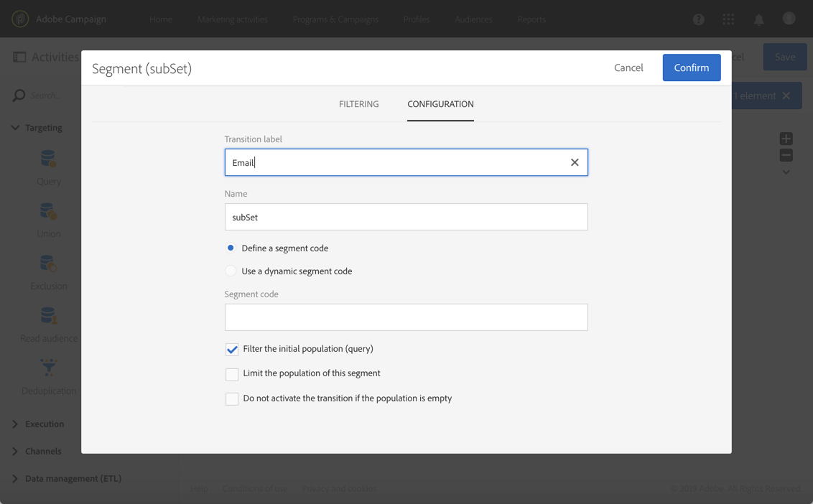Switch to the Filtering tab
Viewport: 813px width, 504px height.
click(358, 104)
